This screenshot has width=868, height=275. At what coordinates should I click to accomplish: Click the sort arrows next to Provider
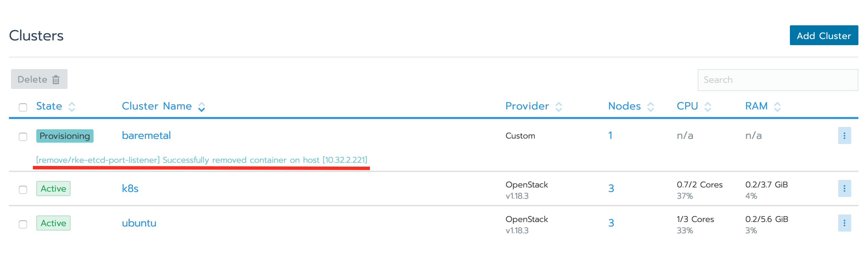click(559, 107)
